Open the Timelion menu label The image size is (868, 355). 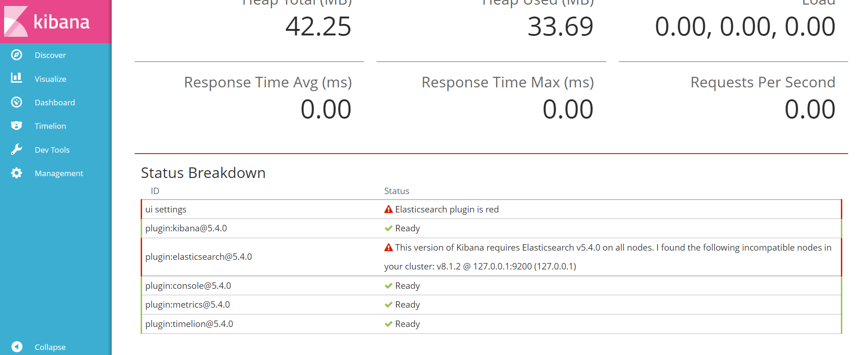pyautogui.click(x=51, y=126)
